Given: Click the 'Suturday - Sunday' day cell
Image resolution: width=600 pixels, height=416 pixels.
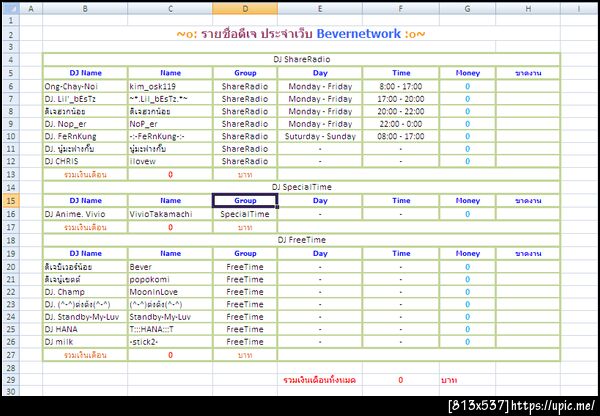Looking at the screenshot, I should 320,136.
